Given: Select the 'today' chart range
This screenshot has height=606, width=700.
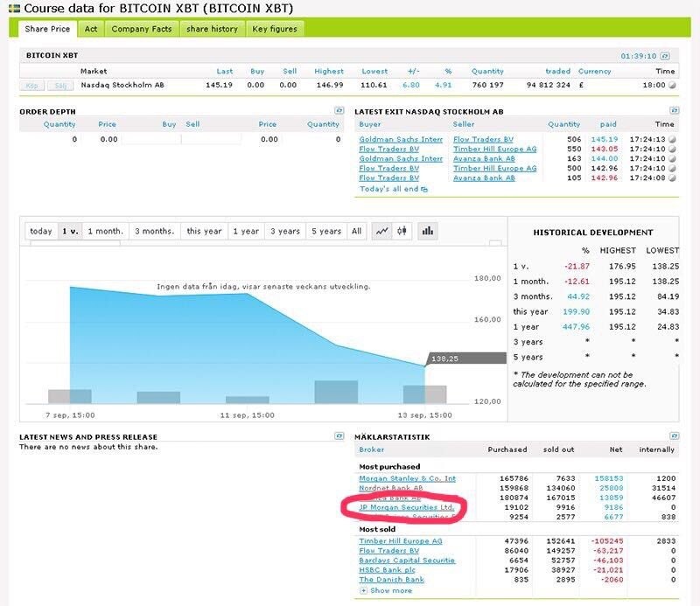Looking at the screenshot, I should pyautogui.click(x=41, y=232).
